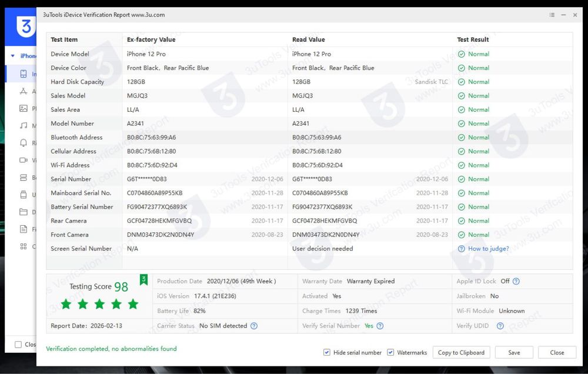Click No SIM detected text
The width and height of the screenshot is (588, 374).
[x=223, y=326]
